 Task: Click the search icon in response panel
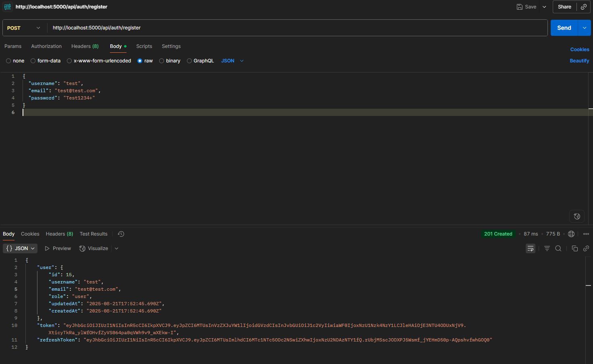click(x=558, y=248)
